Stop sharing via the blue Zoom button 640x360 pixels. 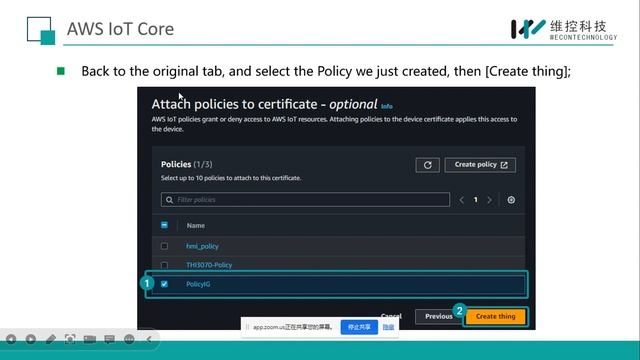[359, 327]
